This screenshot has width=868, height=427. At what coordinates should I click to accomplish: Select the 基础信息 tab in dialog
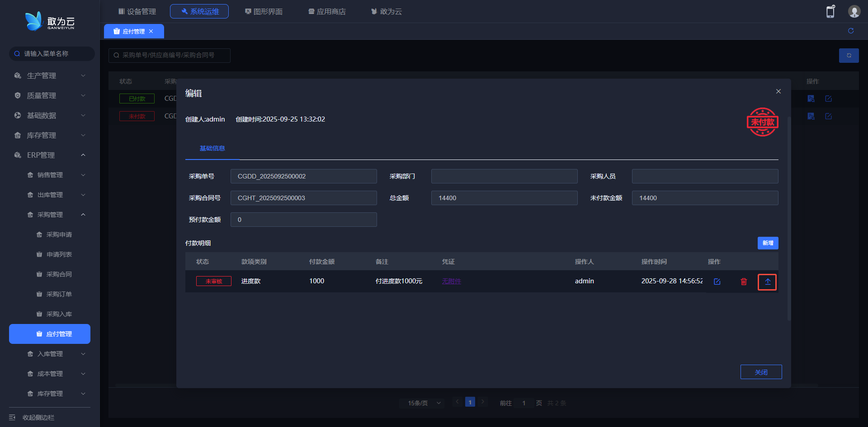(x=212, y=148)
